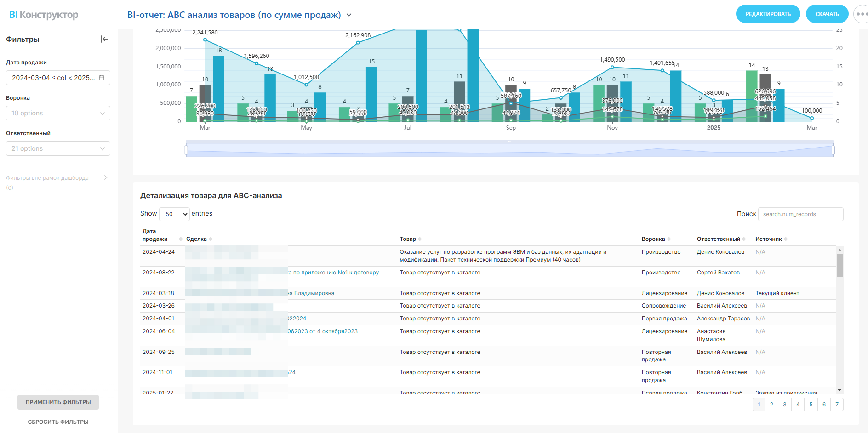The image size is (868, 433).
Task: Open the Show entries count dropdown
Action: point(174,214)
